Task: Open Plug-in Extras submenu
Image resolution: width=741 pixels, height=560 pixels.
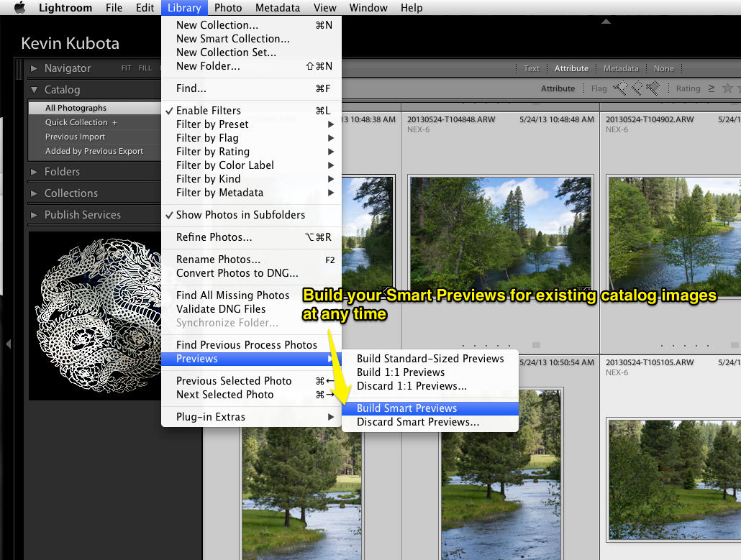Action: [x=251, y=417]
